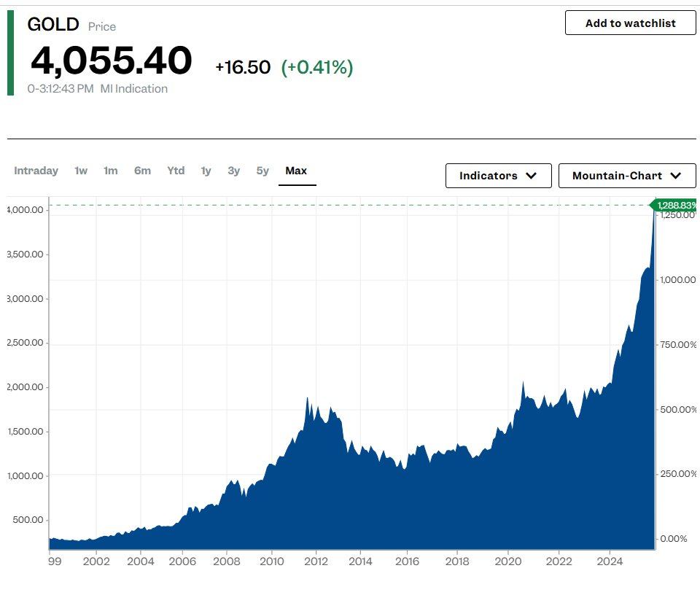This screenshot has width=700, height=595.
Task: Switch chart to 1w range
Action: tap(81, 171)
